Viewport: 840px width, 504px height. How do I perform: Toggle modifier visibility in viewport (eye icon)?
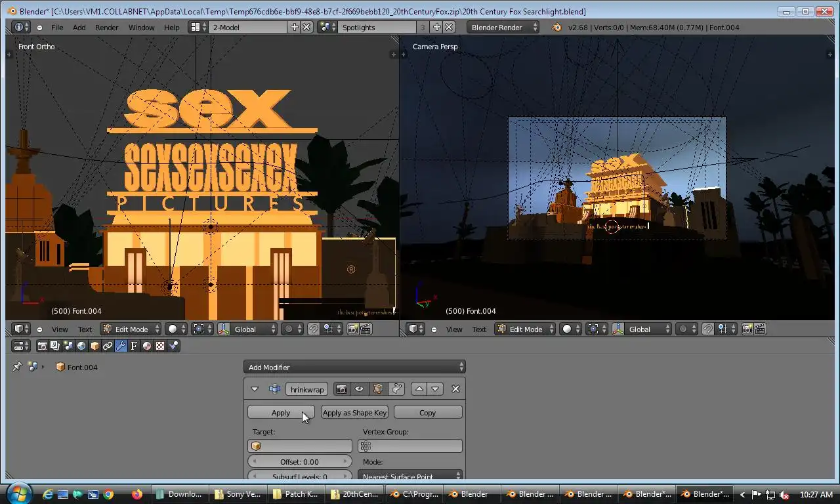(x=359, y=389)
